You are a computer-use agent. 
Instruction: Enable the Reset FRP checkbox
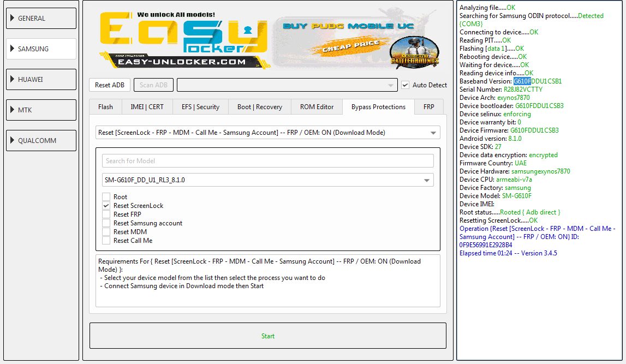click(x=106, y=214)
